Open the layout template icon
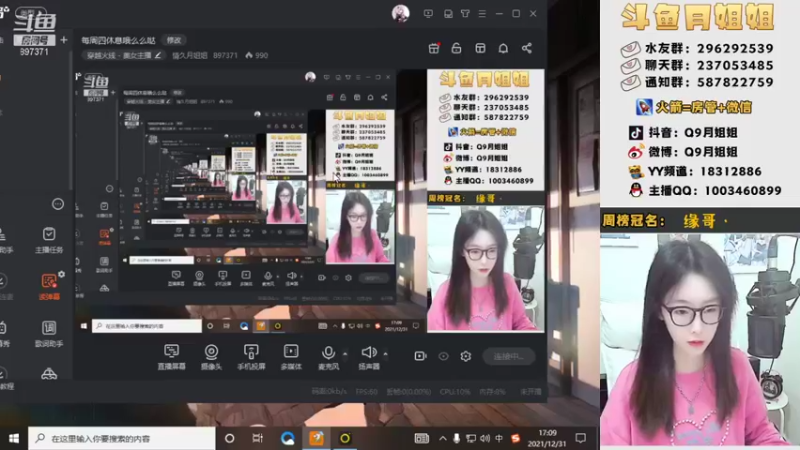This screenshot has width=800, height=450. (x=480, y=48)
